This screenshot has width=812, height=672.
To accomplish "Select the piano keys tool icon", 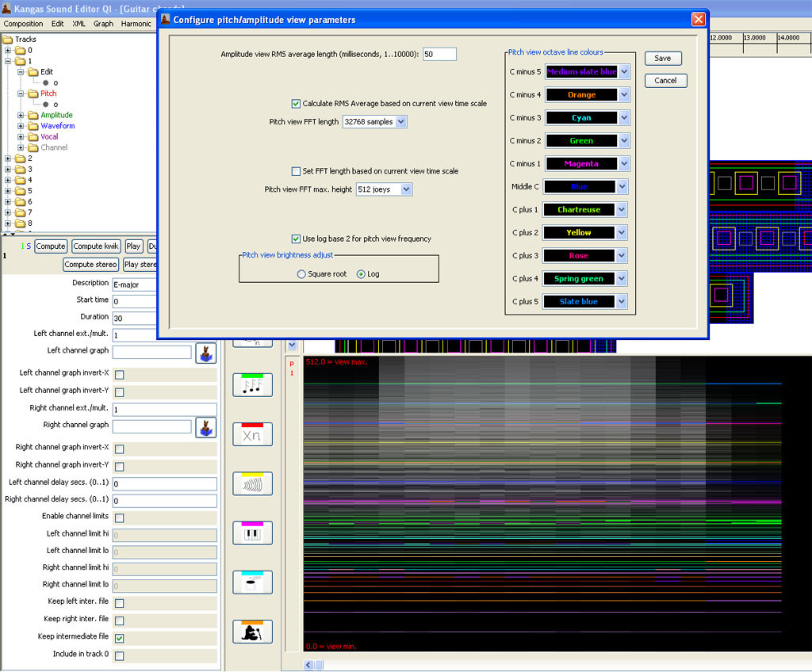I will pos(253,533).
